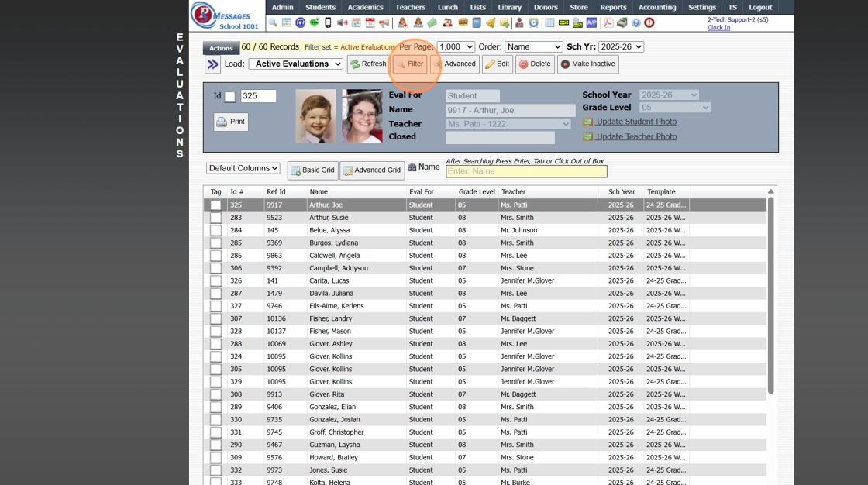Expand the Per Page dropdown

pos(455,47)
